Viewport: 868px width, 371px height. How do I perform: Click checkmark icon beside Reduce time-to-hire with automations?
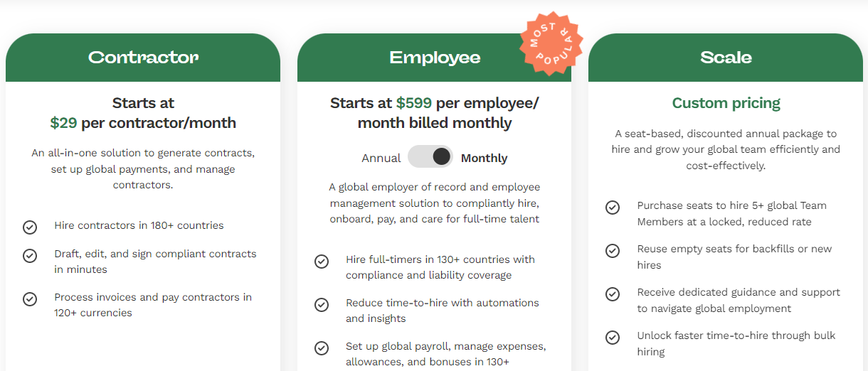click(322, 305)
